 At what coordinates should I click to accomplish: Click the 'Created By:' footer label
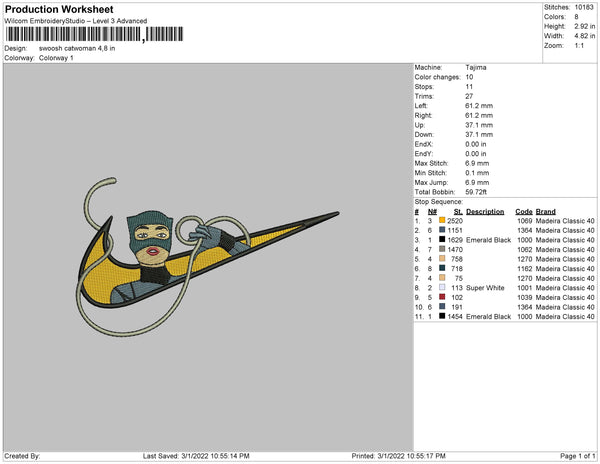[x=22, y=456]
